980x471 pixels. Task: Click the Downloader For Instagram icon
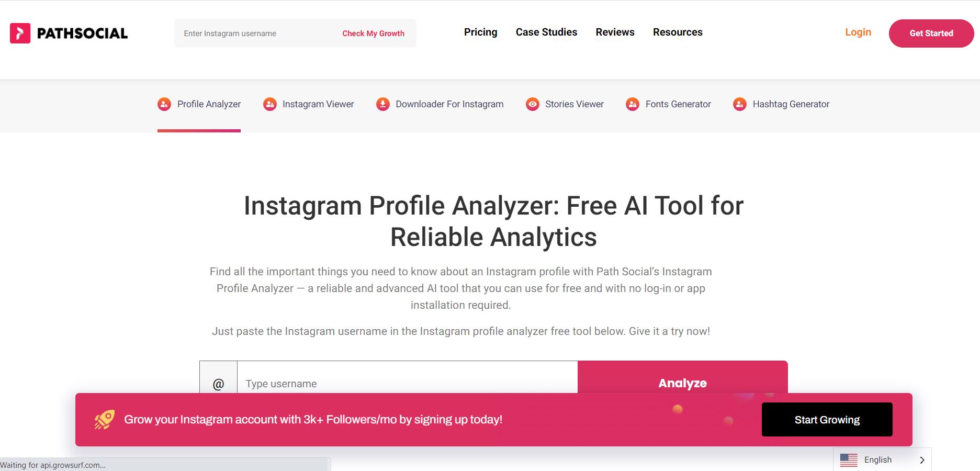coord(383,104)
